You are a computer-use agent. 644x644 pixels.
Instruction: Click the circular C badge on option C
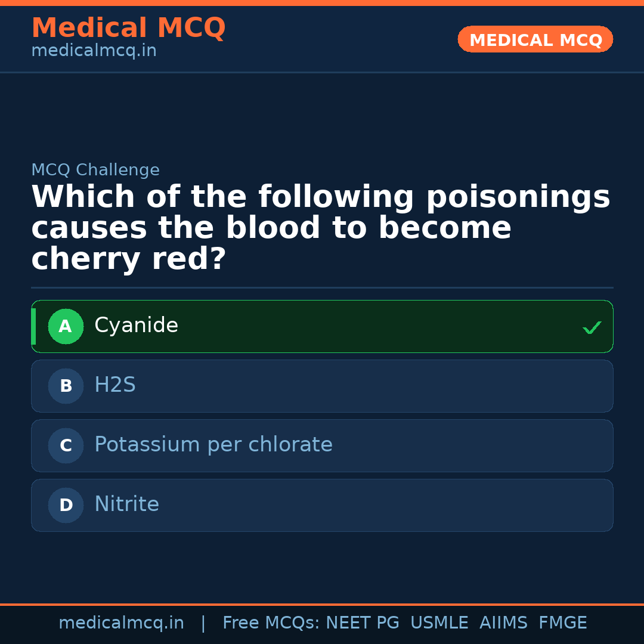click(66, 445)
